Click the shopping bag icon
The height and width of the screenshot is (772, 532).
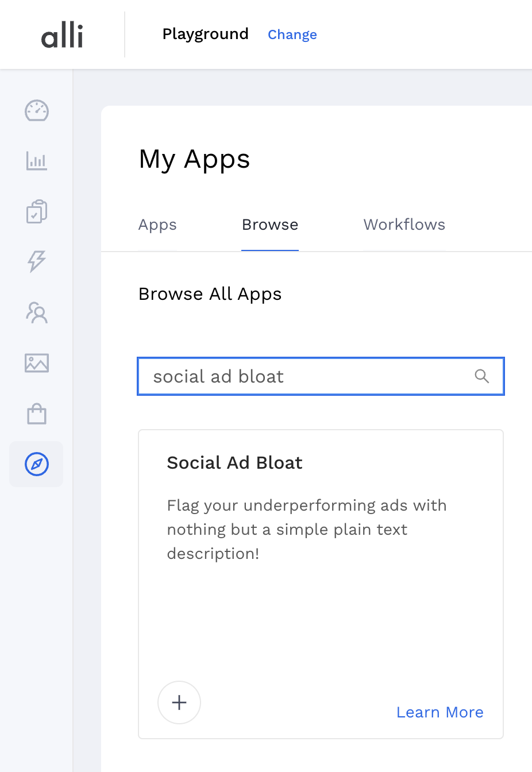(x=36, y=413)
